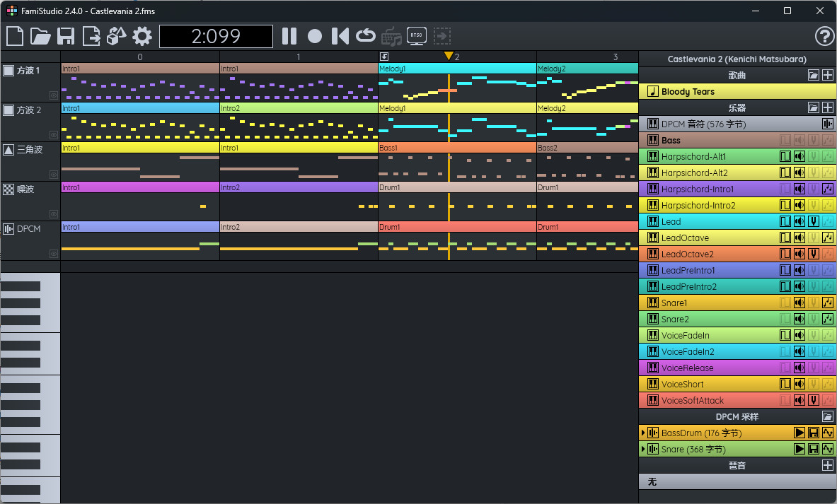Switch the NTSC/PAL machine icon
The width and height of the screenshot is (837, 504).
point(416,36)
